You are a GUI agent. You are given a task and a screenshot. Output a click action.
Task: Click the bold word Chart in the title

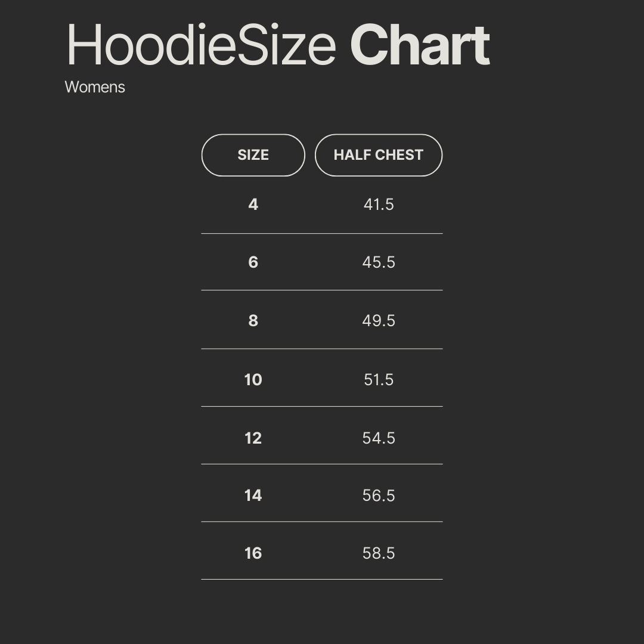(419, 45)
